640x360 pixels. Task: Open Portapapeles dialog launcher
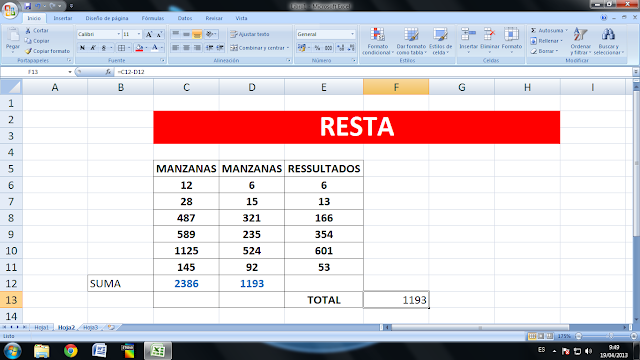point(69,60)
